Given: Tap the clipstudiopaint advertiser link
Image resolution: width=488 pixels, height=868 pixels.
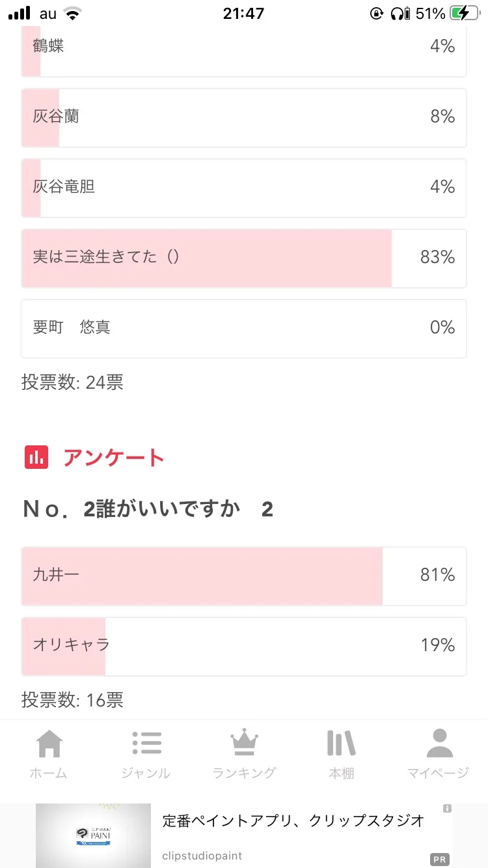Looking at the screenshot, I should [x=202, y=856].
